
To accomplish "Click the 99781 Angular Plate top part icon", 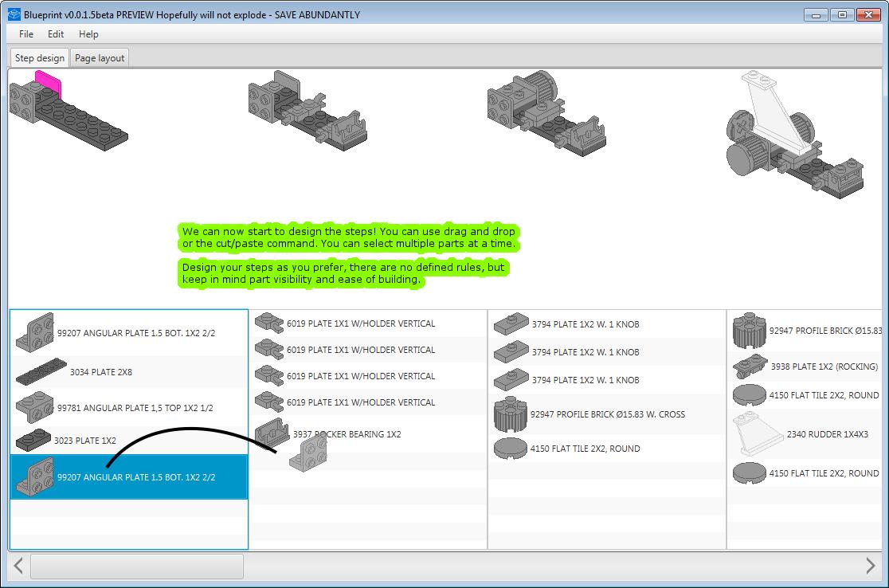I will (35, 408).
